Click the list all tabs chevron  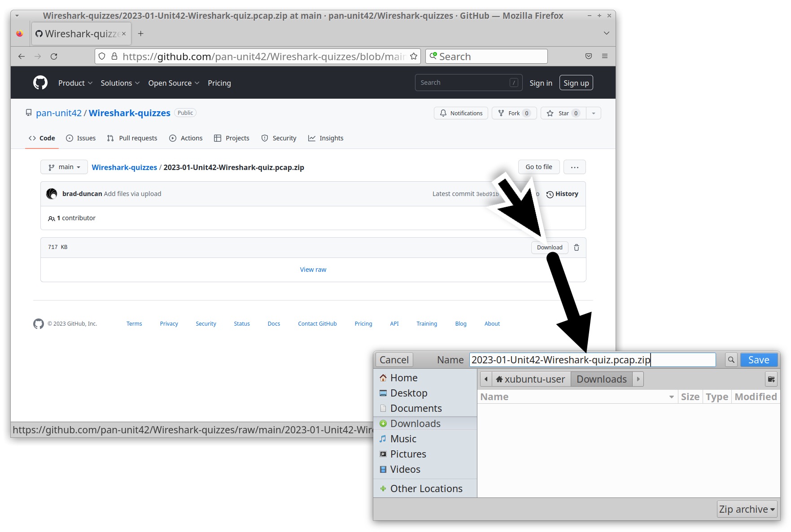607,33
